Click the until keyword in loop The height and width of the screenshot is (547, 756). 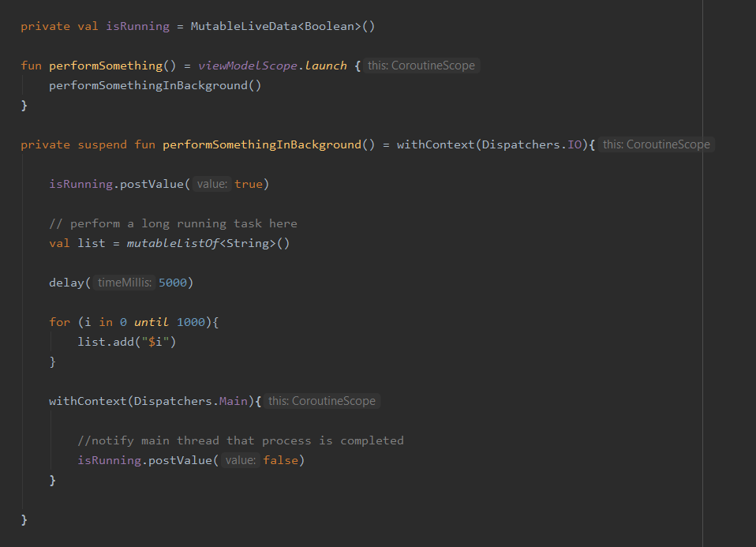152,322
